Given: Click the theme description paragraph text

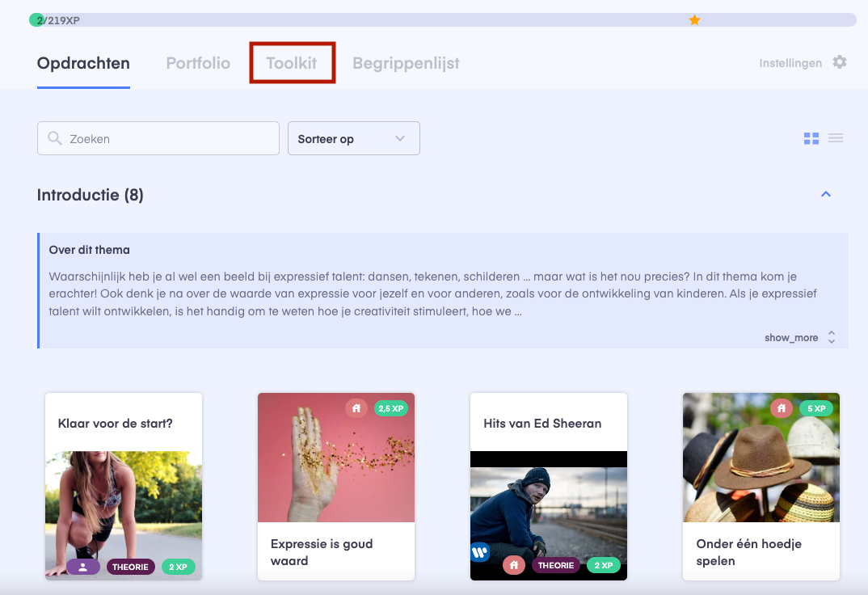Looking at the screenshot, I should coord(433,294).
